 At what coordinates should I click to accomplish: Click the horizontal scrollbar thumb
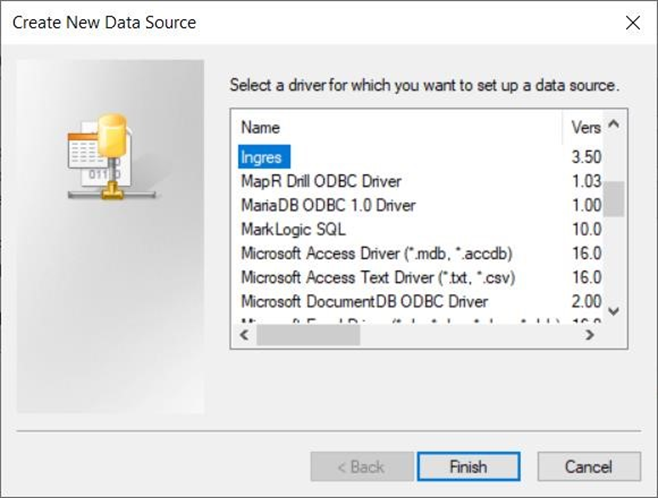[x=294, y=335]
